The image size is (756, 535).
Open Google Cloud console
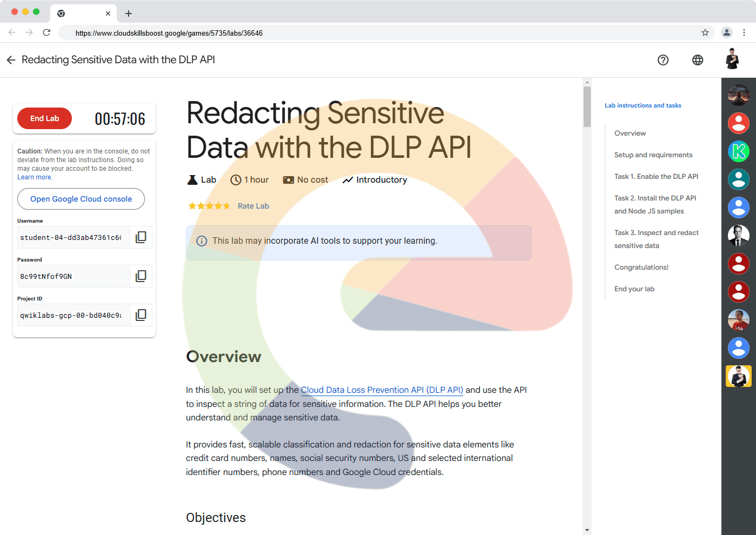point(81,199)
